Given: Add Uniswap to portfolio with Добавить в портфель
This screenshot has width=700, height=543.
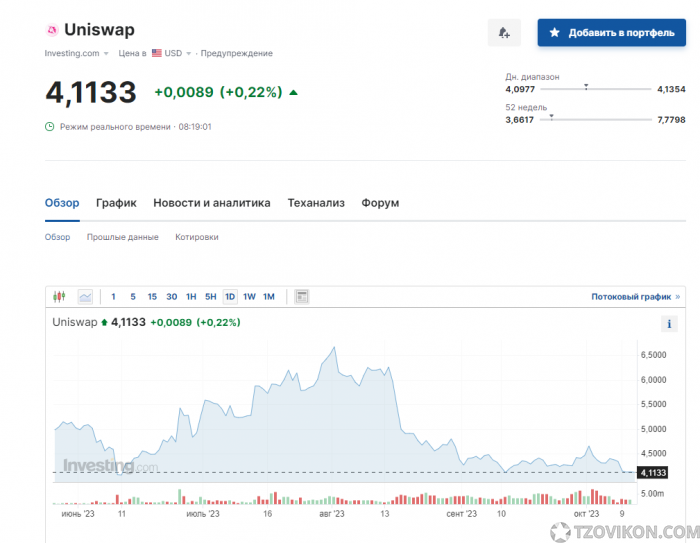Looking at the screenshot, I should [x=612, y=33].
